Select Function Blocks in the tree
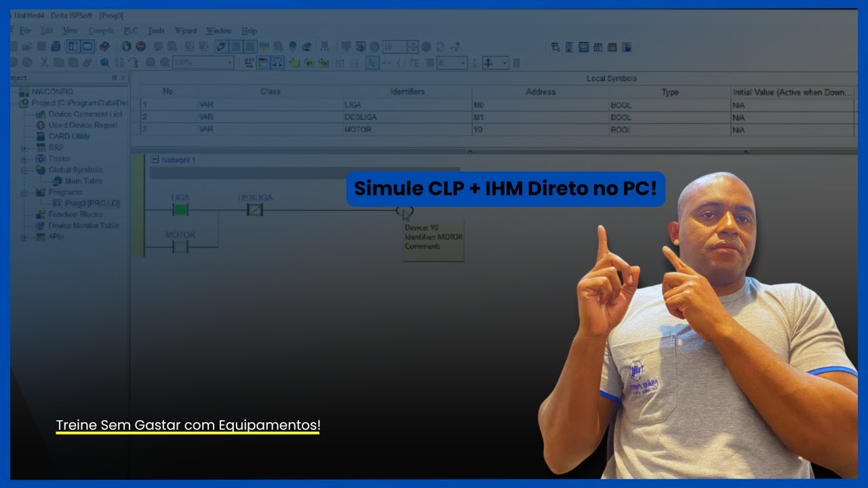 point(75,214)
